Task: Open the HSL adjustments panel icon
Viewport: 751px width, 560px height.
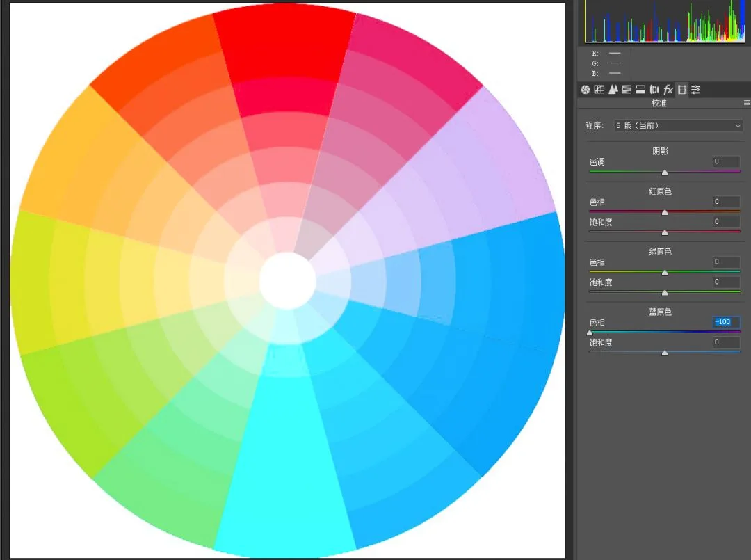Action: [627, 90]
